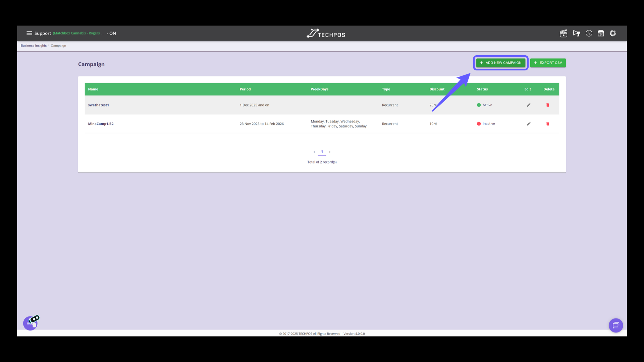644x362 pixels.
Task: Open the chat bubble at bottom right
Action: click(616, 325)
